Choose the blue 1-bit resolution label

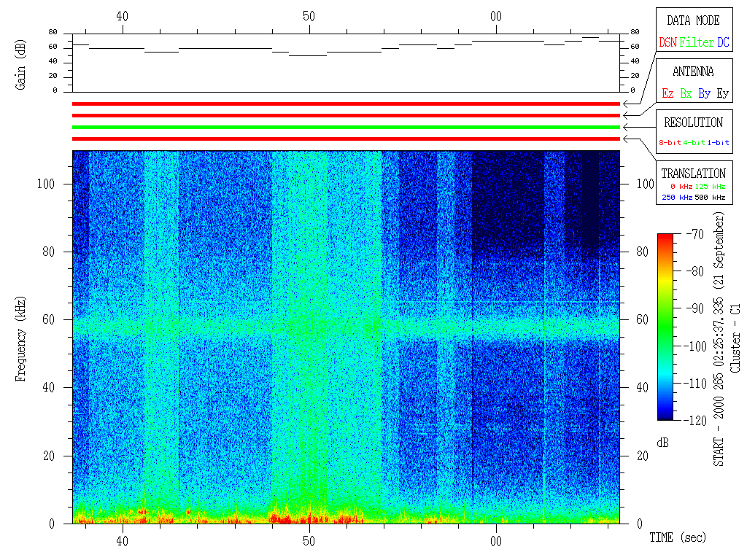pos(718,143)
